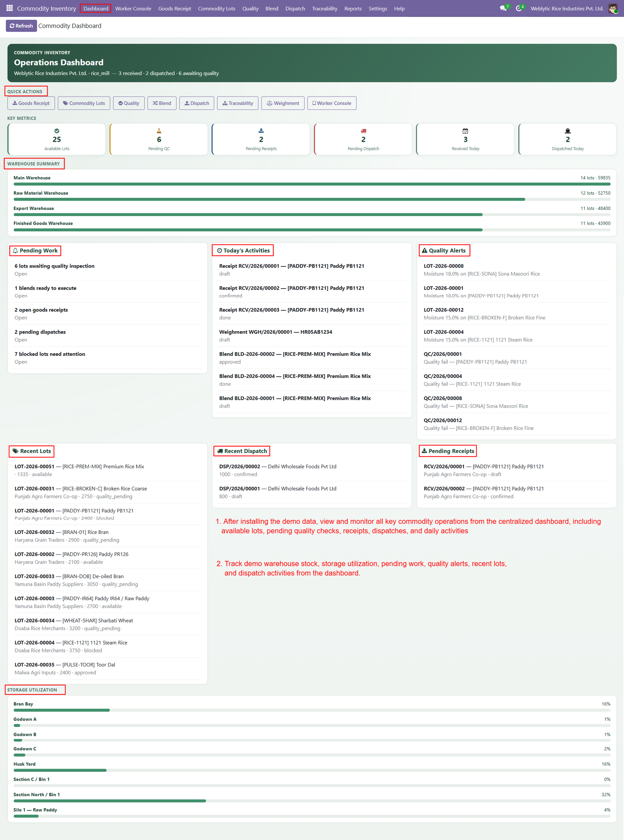Click the Weighment quick action button
Image resolution: width=624 pixels, height=840 pixels.
(x=283, y=103)
